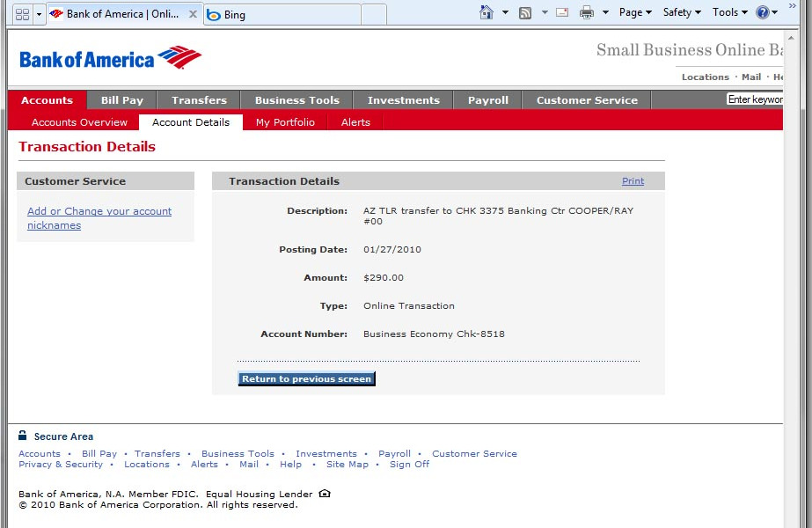
Task: Click the Enter keyword search field
Action: click(x=754, y=99)
